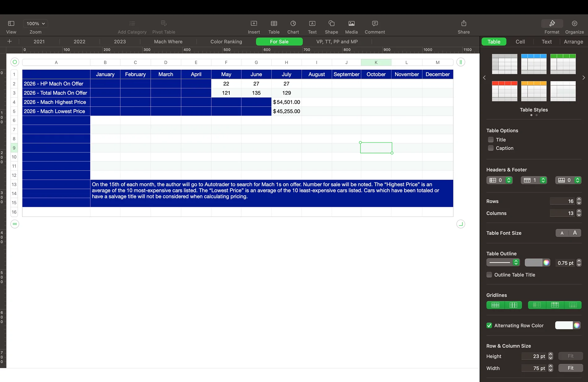Open the Organize sidebar
Viewport: 588px width, 382px height.
tap(574, 24)
